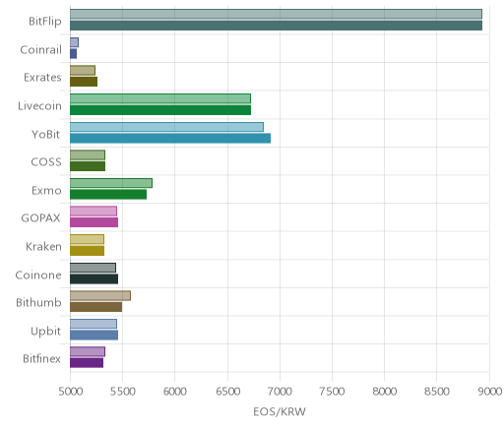Select the Bithumb light tan bar
The image size is (504, 429).
pos(100,296)
